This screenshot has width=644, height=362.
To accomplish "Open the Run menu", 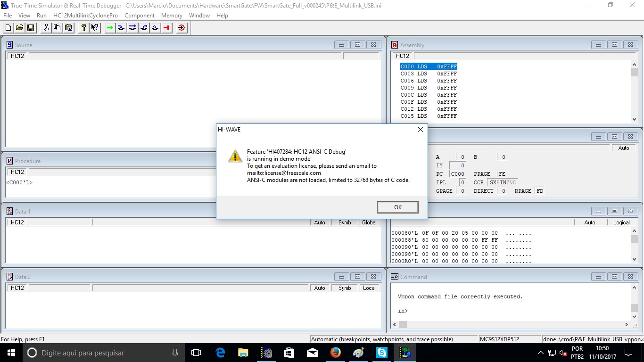I will (41, 16).
